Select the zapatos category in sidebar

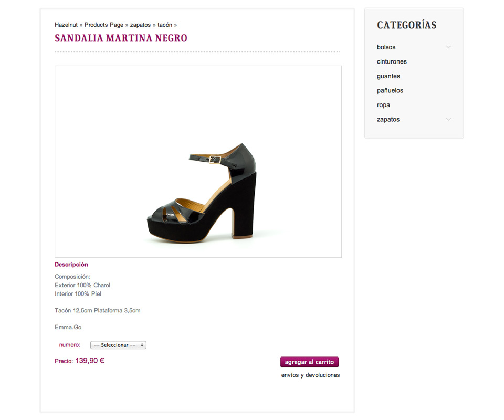pyautogui.click(x=388, y=120)
